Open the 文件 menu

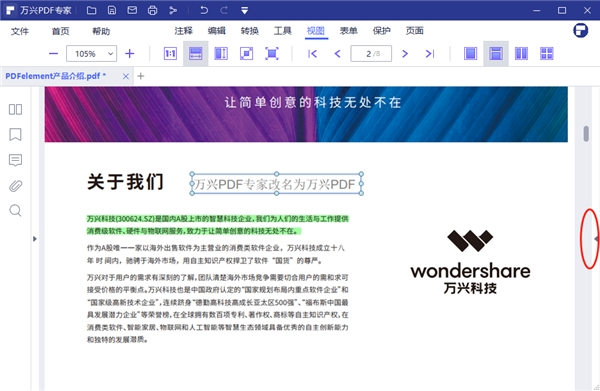[x=20, y=31]
